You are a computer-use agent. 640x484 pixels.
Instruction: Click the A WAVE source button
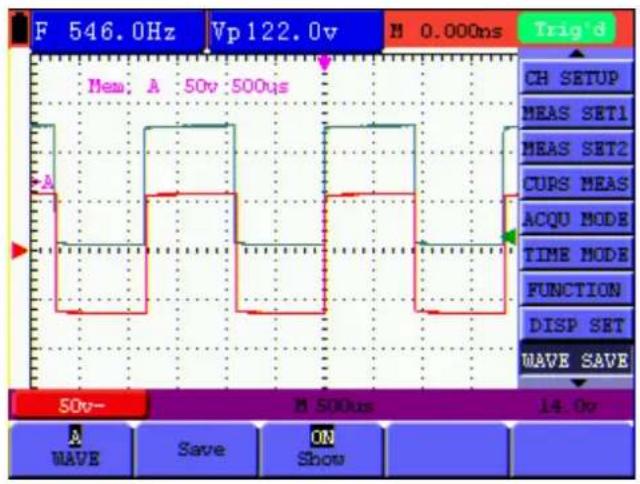point(71,449)
